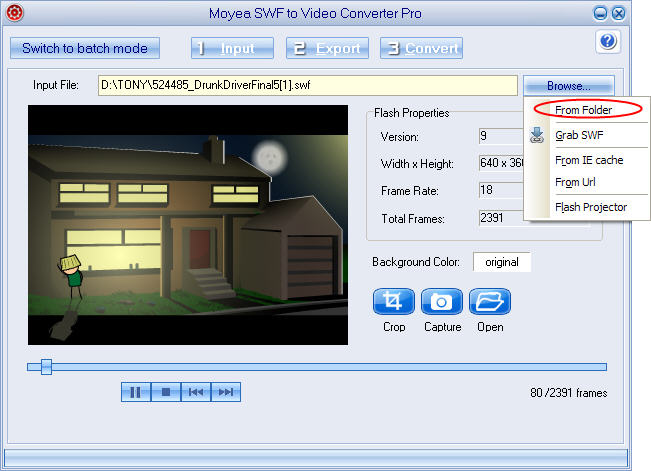Click the Capture label text

[443, 327]
